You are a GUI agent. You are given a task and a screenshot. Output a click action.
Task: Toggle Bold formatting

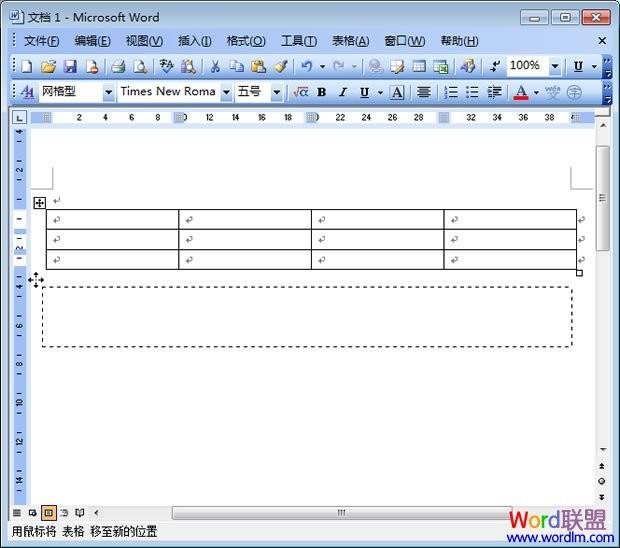click(x=322, y=92)
